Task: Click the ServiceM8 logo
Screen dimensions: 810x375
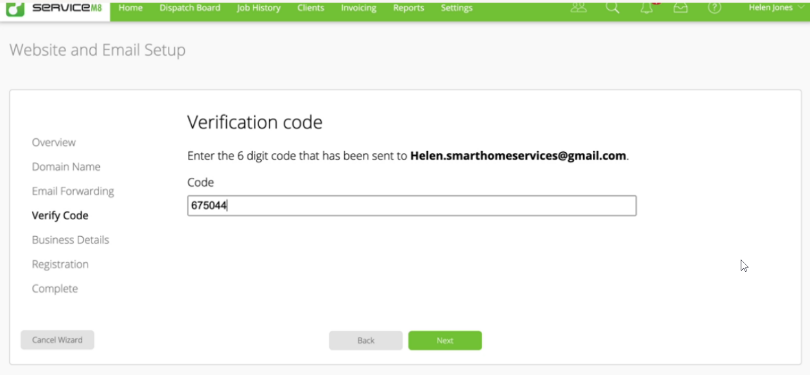Action: [54, 8]
